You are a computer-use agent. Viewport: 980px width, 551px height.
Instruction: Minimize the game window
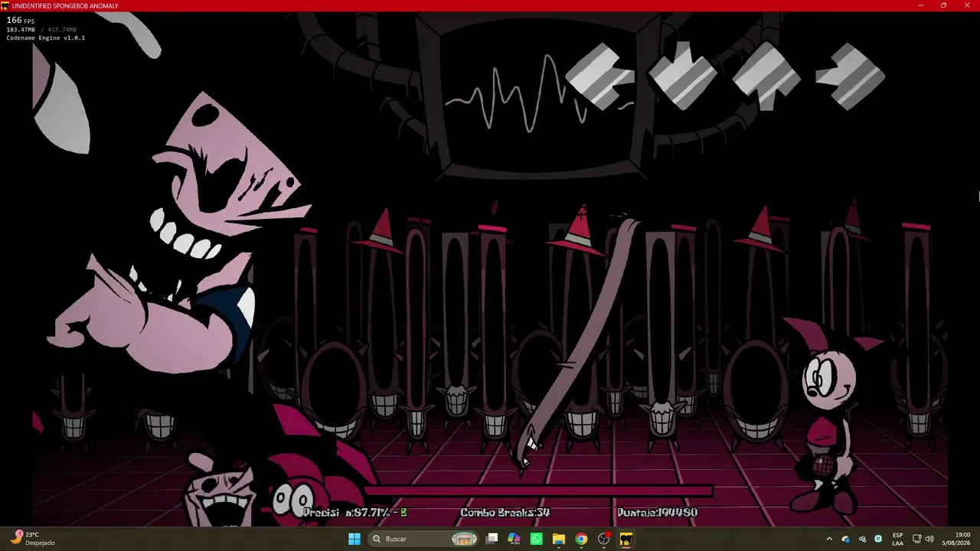[x=921, y=5]
